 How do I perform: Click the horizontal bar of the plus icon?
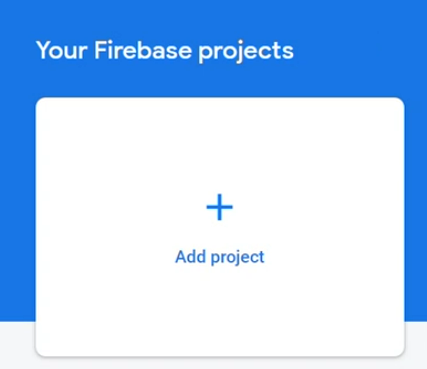[x=220, y=207]
